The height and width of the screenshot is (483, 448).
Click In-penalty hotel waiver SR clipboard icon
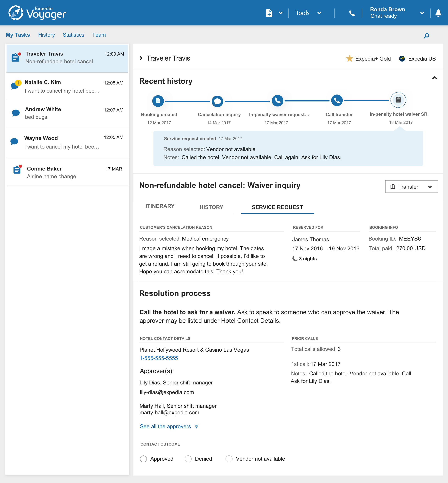(x=398, y=100)
